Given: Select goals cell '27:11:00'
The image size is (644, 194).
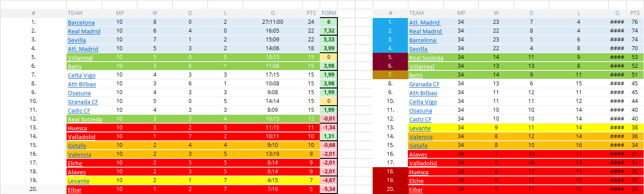Looking at the screenshot, I should [273, 22].
